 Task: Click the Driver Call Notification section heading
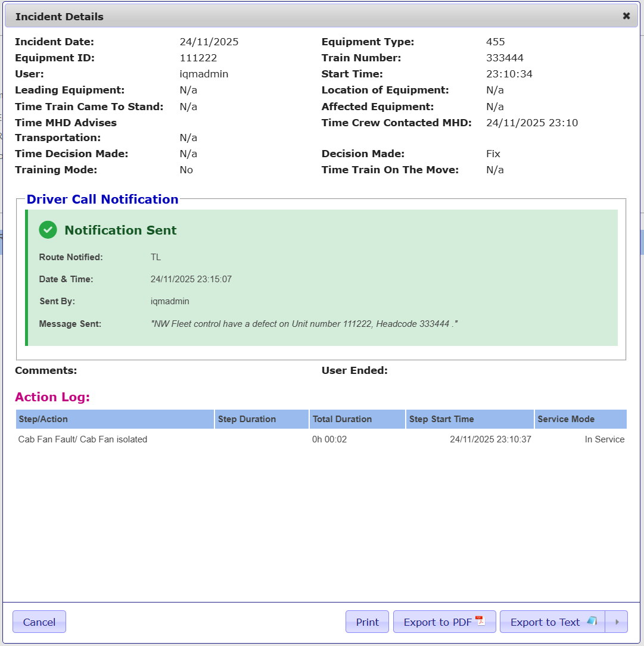coord(102,199)
